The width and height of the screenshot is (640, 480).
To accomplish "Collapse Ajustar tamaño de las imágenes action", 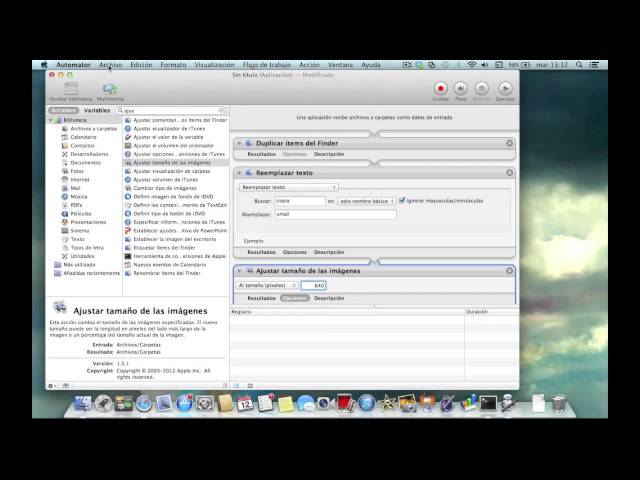I will (239, 271).
